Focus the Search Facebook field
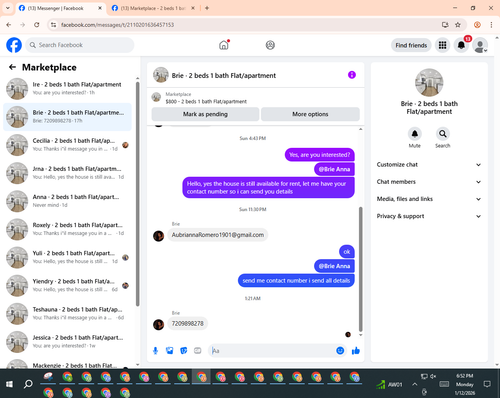500x398 pixels. coord(80,45)
